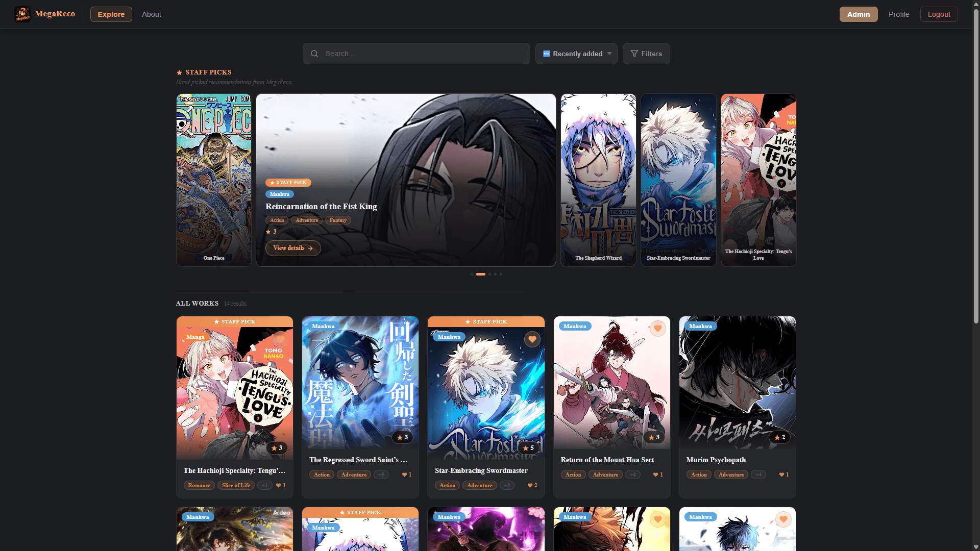Open the Admin panel
This screenshot has height=551, width=980.
point(859,14)
